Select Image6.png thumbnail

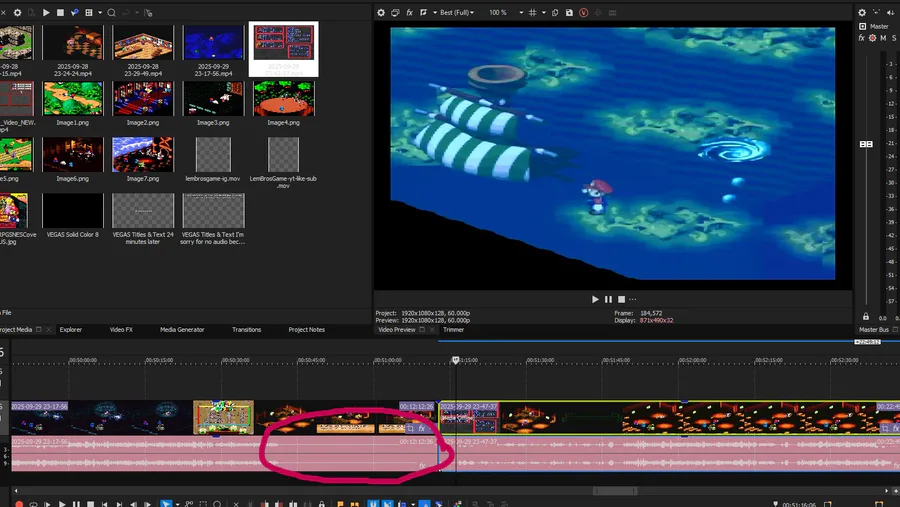point(73,154)
